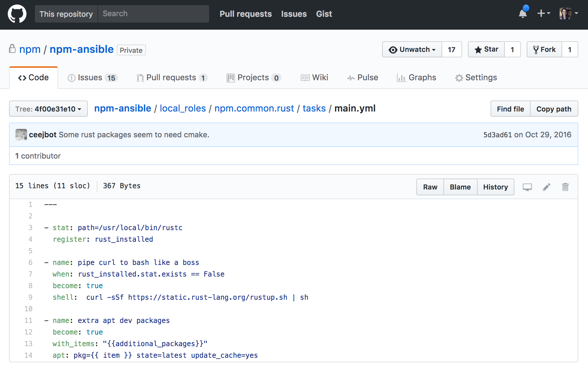Click line number 14
Image resolution: width=588 pixels, height=370 pixels.
pos(28,355)
